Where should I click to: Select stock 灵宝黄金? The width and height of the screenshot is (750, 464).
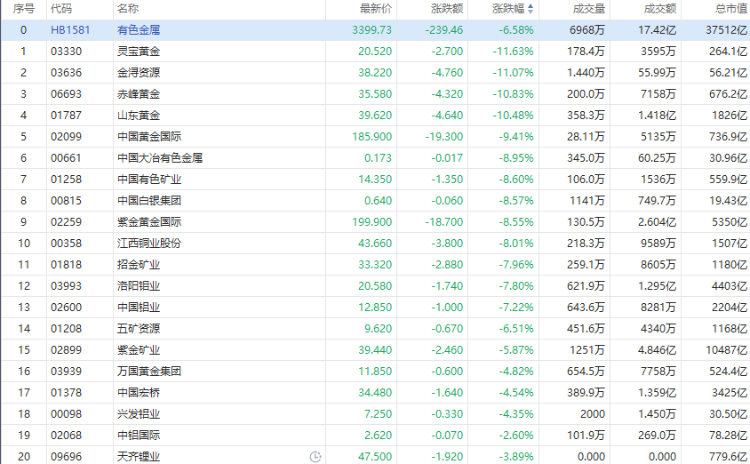pyautogui.click(x=139, y=51)
